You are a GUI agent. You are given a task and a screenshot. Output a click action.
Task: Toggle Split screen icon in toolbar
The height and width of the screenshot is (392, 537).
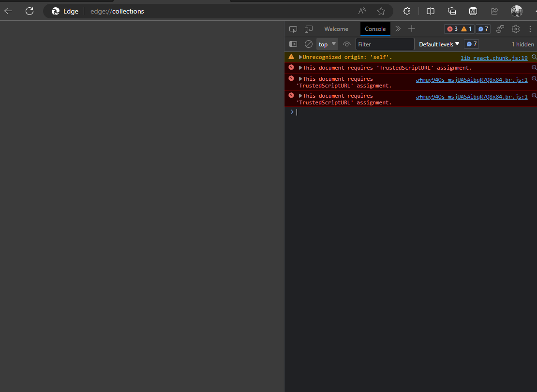[431, 11]
